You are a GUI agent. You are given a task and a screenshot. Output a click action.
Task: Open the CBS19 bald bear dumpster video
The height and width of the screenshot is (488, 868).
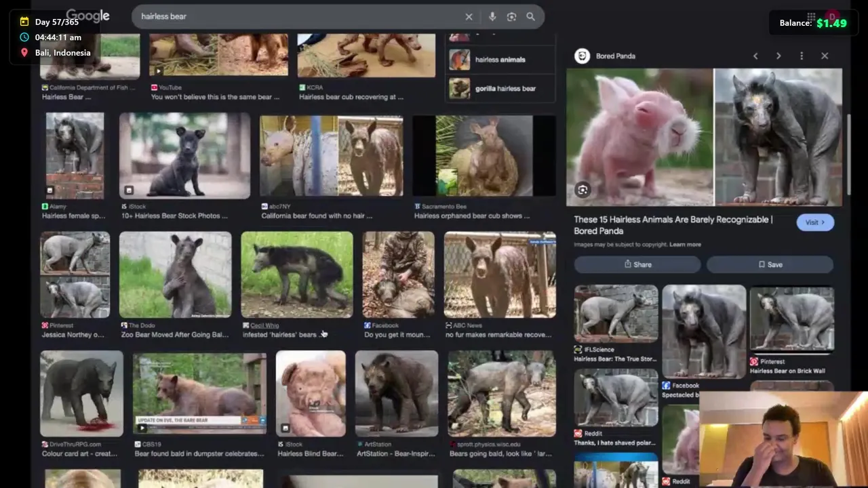(199, 393)
